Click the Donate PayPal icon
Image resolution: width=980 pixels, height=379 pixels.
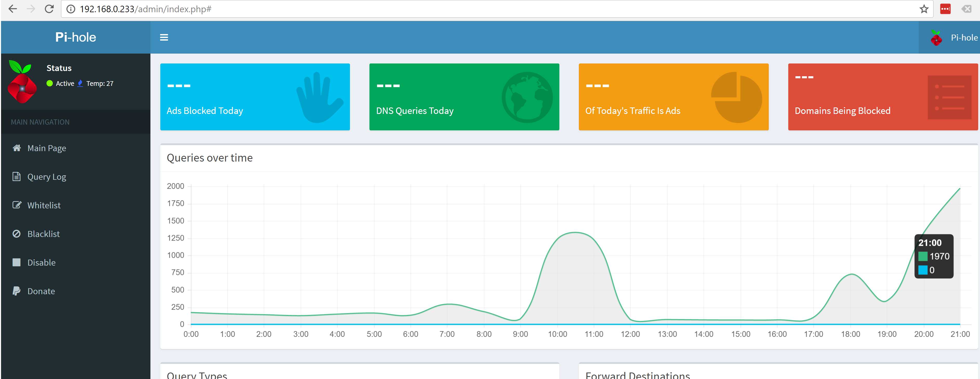click(16, 291)
